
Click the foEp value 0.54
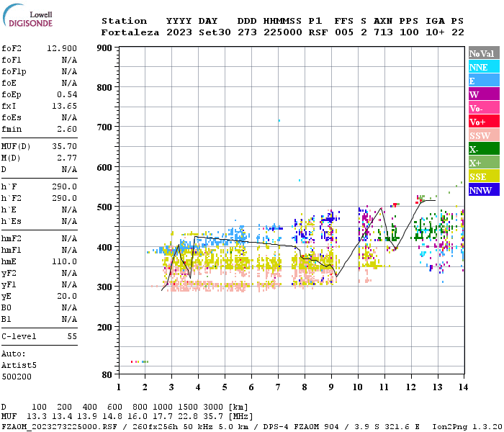point(67,94)
